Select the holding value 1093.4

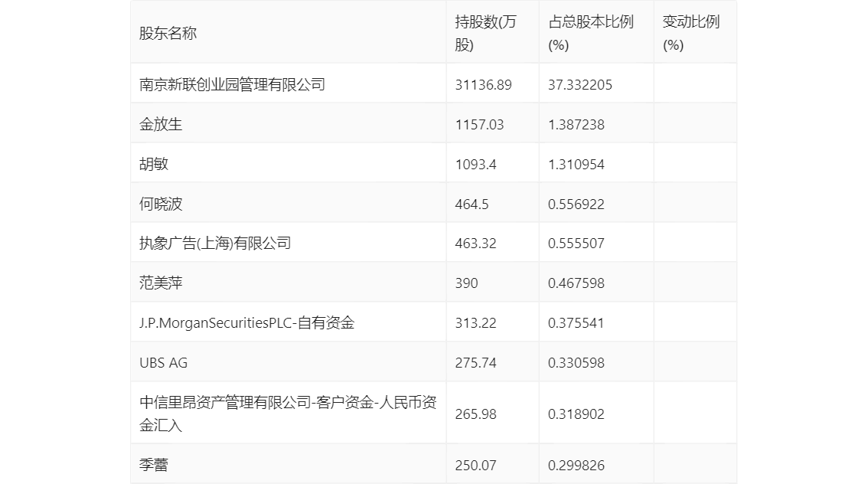475,165
